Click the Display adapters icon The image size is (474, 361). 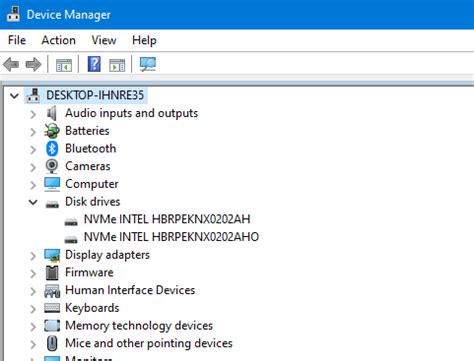tap(52, 255)
